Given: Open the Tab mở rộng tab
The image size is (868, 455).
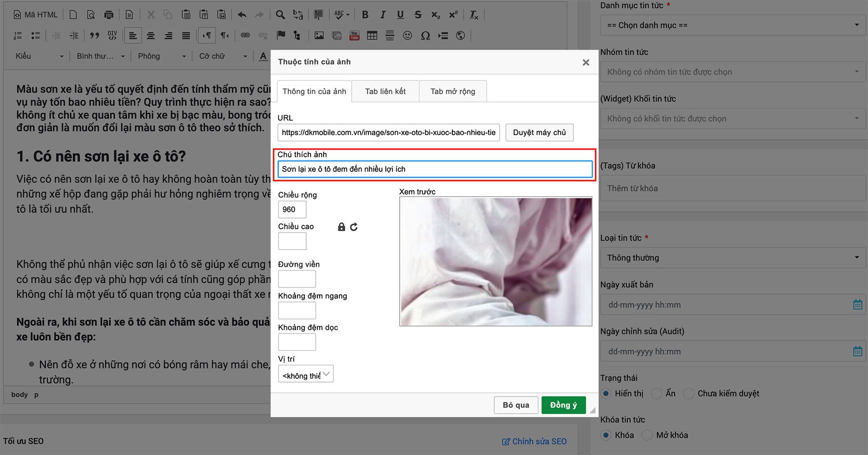Looking at the screenshot, I should [452, 91].
